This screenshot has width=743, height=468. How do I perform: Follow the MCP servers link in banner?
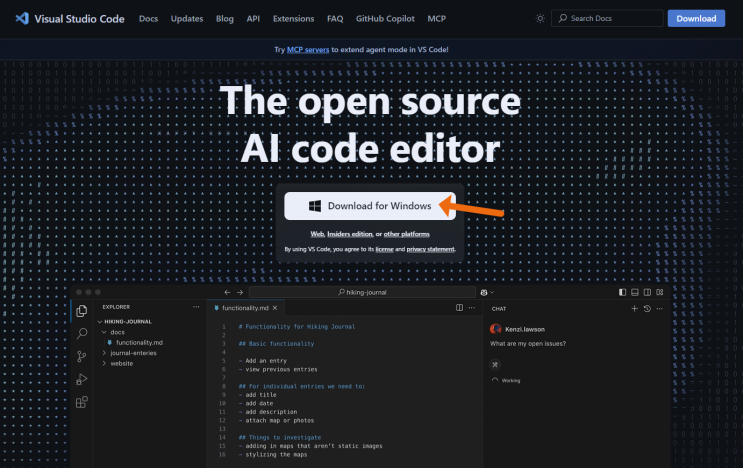click(x=308, y=49)
